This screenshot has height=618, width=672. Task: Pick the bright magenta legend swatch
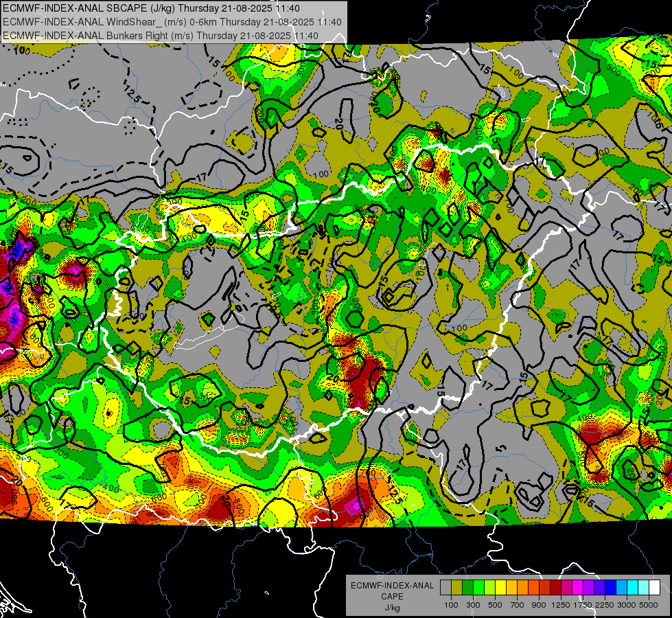click(x=578, y=588)
